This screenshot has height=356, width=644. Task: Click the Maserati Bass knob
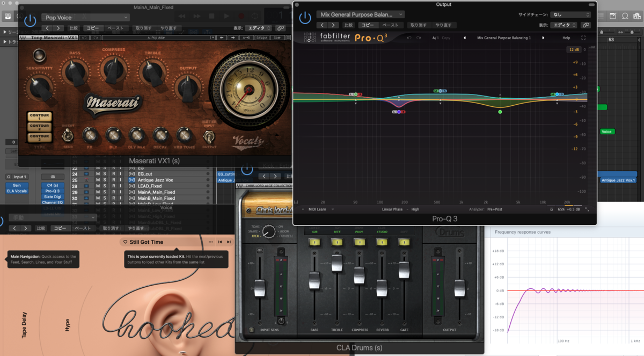(x=74, y=71)
